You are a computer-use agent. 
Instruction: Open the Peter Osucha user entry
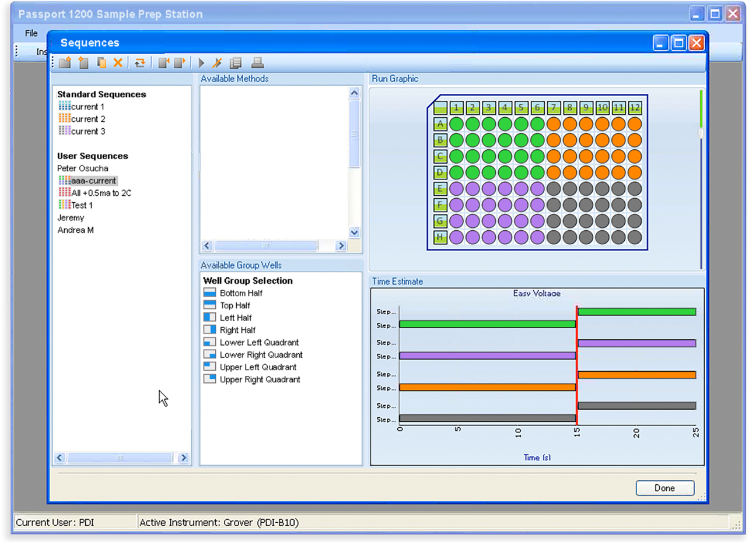click(83, 168)
